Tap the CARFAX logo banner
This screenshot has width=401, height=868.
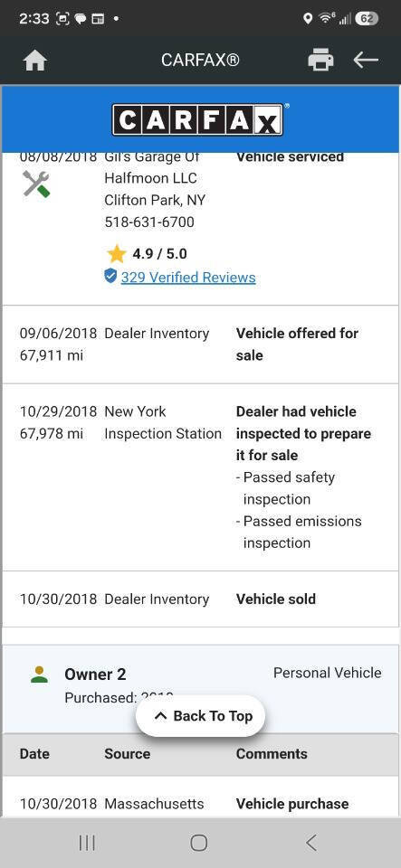click(x=201, y=119)
